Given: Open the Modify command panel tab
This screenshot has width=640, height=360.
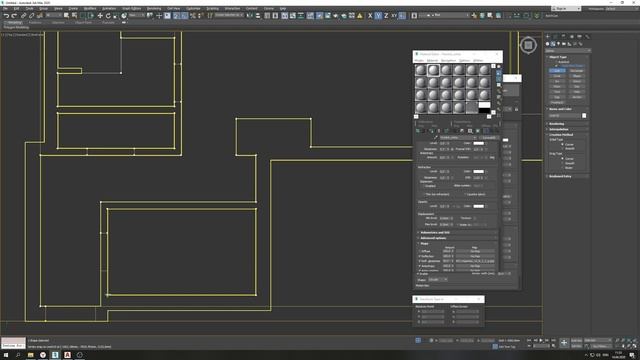Looking at the screenshot, I should (x=556, y=37).
